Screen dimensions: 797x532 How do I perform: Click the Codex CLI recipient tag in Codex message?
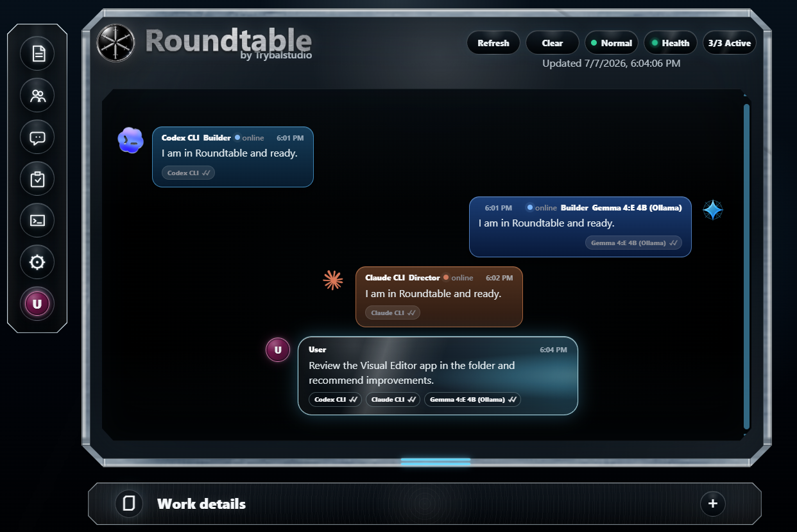[188, 173]
